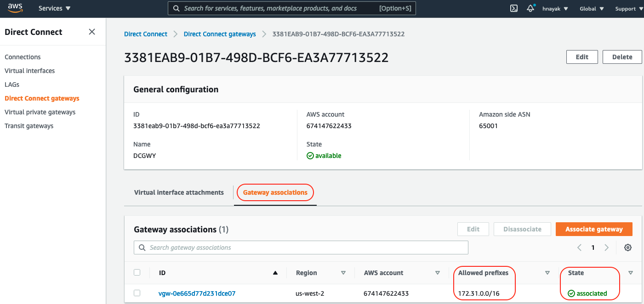Viewport: 644px width, 304px height.
Task: Click the Search gateway associations field
Action: point(301,248)
